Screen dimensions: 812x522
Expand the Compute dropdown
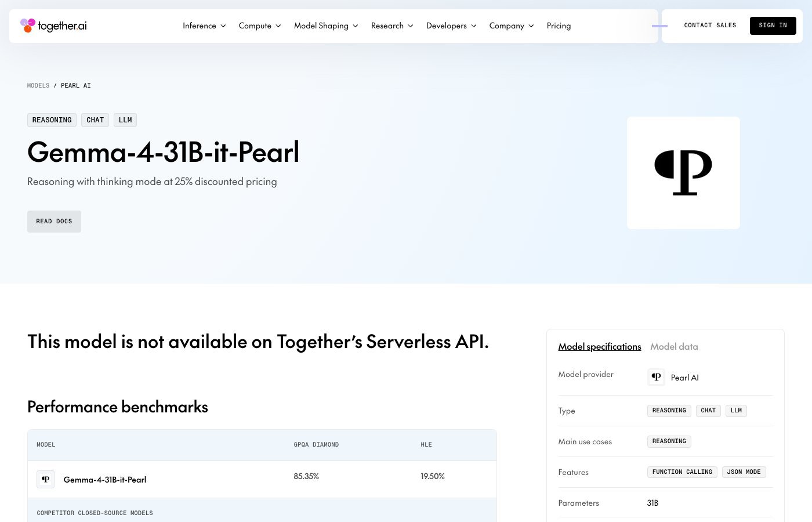tap(260, 26)
